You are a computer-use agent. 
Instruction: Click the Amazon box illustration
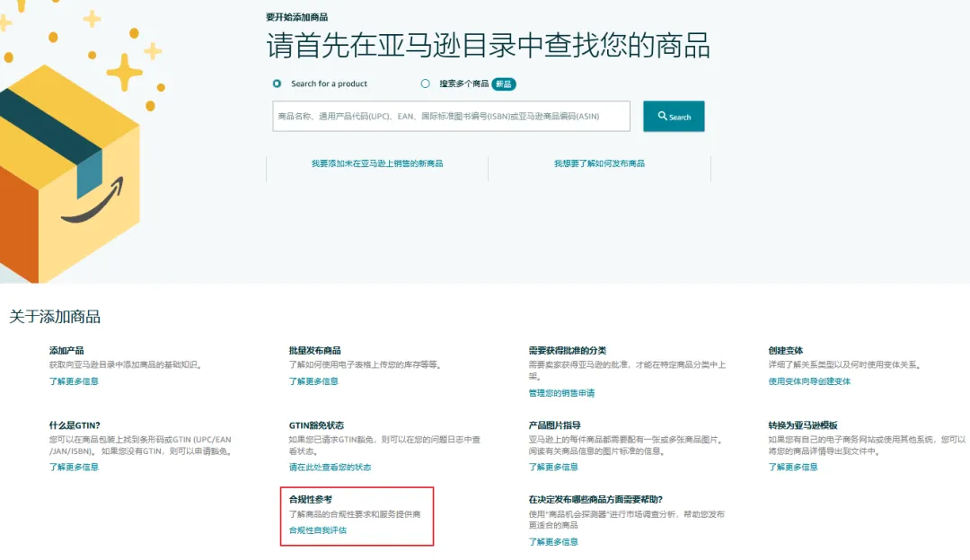click(x=70, y=174)
